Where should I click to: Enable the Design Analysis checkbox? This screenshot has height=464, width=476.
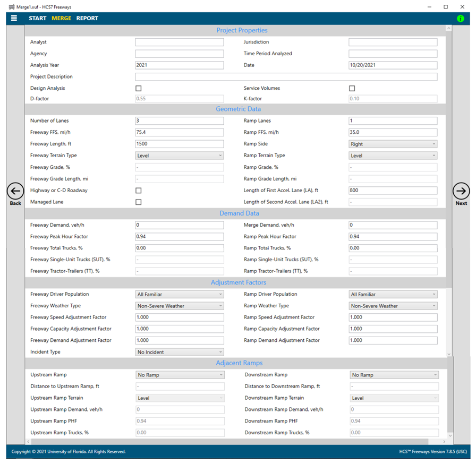click(x=139, y=88)
